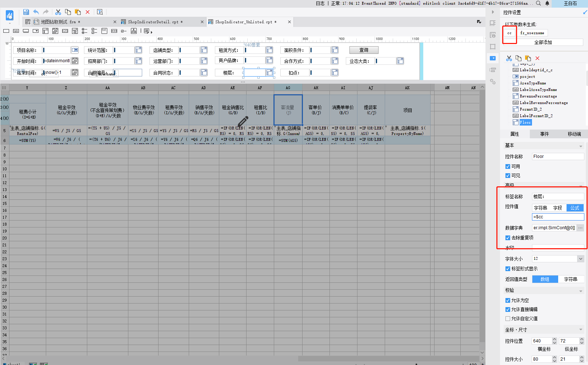Collapse the 坐标·尺寸 section

[580, 330]
